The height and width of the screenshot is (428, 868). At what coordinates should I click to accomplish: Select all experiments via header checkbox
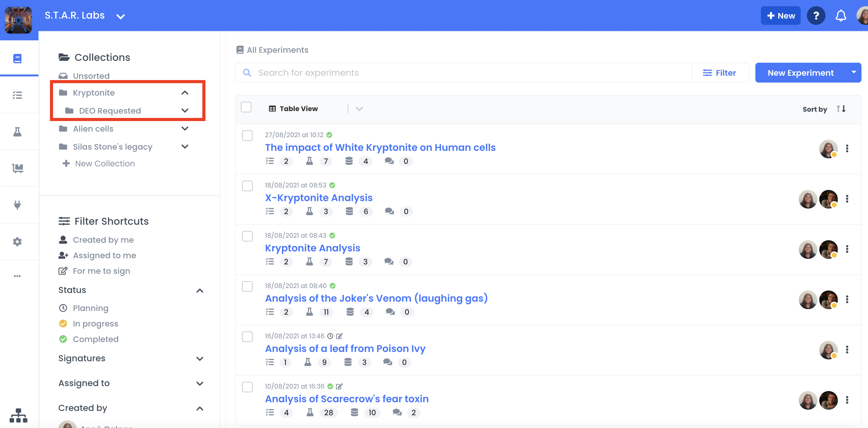[x=246, y=107]
